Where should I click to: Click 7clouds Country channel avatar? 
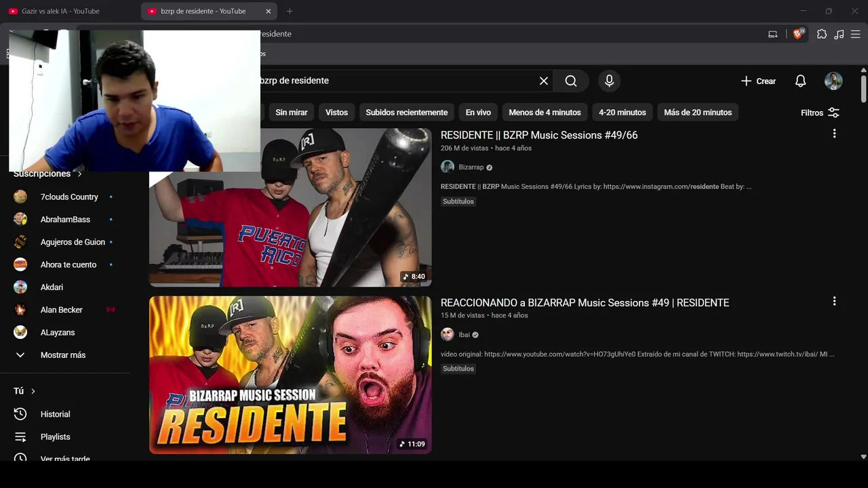[x=20, y=197]
